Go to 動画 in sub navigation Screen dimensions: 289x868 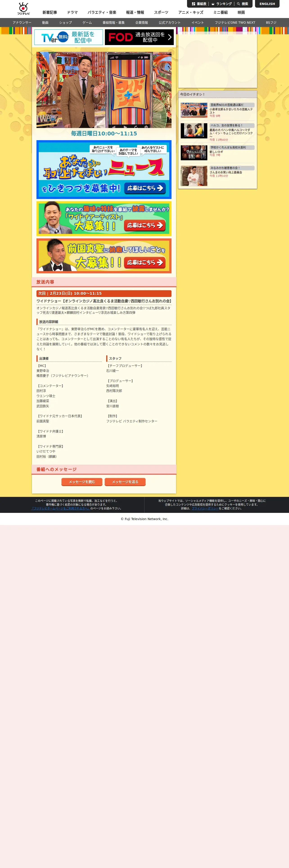point(45,23)
